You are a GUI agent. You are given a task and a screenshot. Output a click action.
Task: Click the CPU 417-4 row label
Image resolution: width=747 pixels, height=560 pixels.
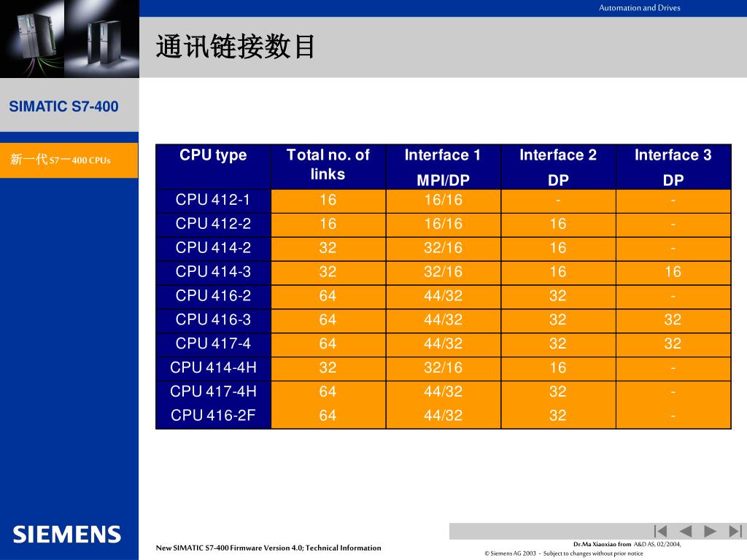pyautogui.click(x=214, y=344)
